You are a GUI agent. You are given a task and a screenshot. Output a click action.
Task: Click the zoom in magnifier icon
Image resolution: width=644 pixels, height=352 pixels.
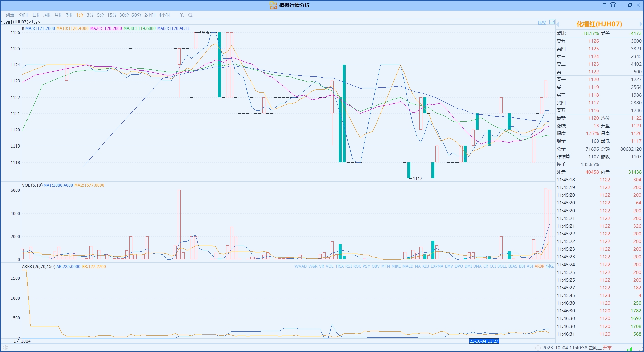(x=182, y=15)
